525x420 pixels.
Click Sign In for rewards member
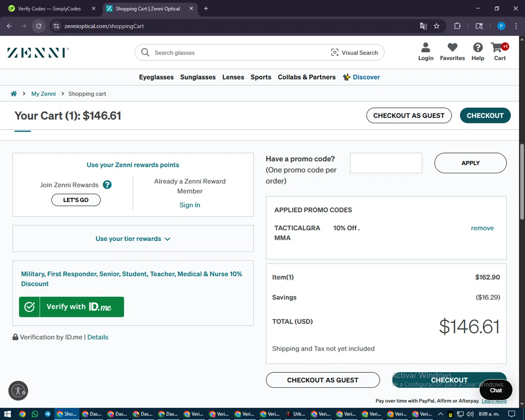tap(190, 205)
